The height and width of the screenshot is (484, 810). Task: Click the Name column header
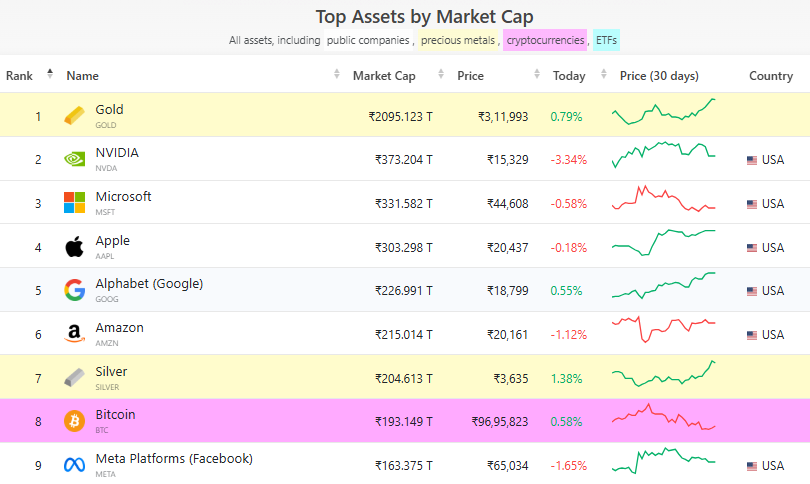click(82, 76)
